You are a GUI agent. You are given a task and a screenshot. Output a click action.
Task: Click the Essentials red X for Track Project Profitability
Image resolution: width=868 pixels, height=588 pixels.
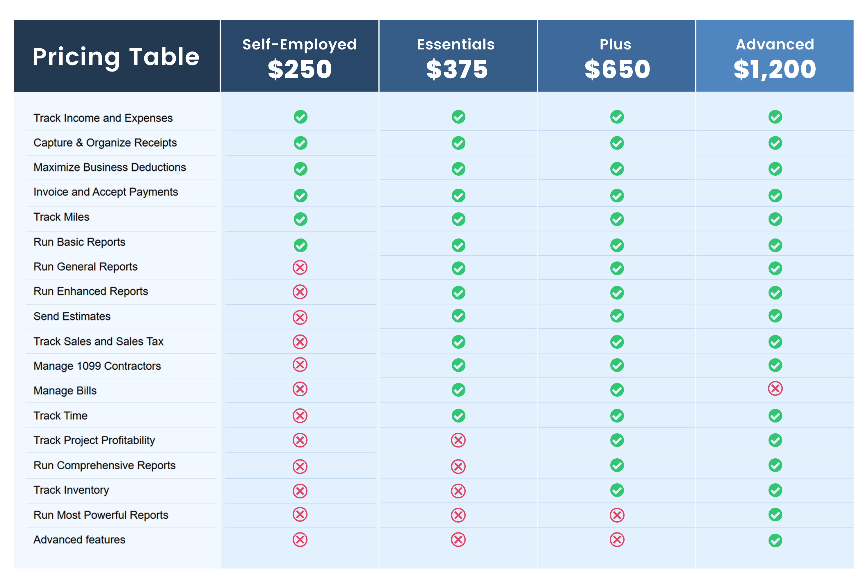coord(458,440)
